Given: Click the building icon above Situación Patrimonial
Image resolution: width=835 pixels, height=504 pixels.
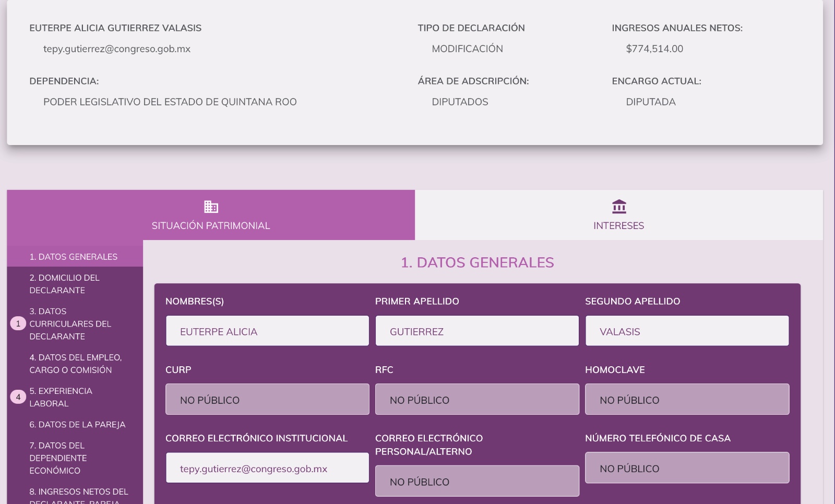Looking at the screenshot, I should pyautogui.click(x=211, y=207).
